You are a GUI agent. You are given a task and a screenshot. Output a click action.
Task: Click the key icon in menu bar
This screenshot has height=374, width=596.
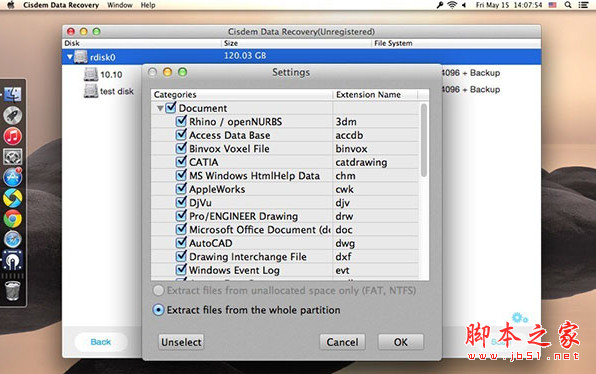[440, 5]
